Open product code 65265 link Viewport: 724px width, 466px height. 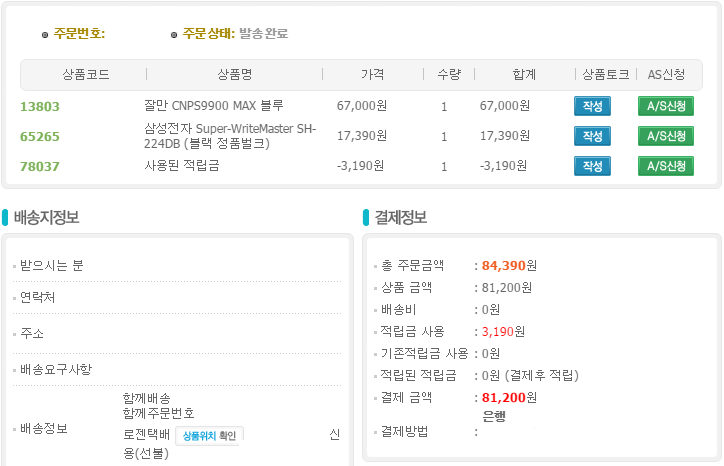40,136
